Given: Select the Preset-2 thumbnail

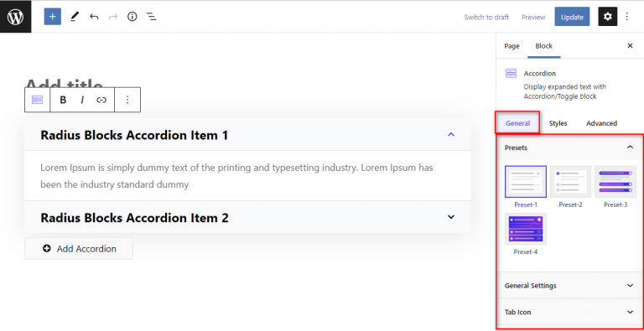Looking at the screenshot, I should (570, 182).
